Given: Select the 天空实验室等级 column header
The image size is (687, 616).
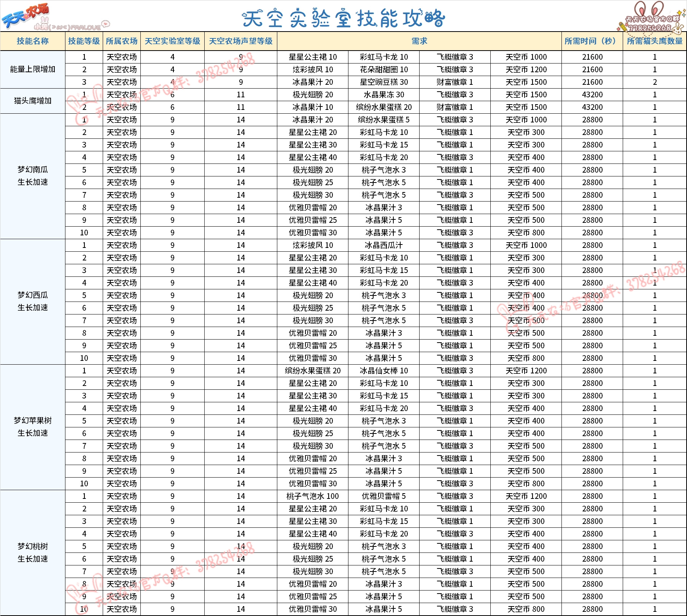Looking at the screenshot, I should pyautogui.click(x=172, y=41).
